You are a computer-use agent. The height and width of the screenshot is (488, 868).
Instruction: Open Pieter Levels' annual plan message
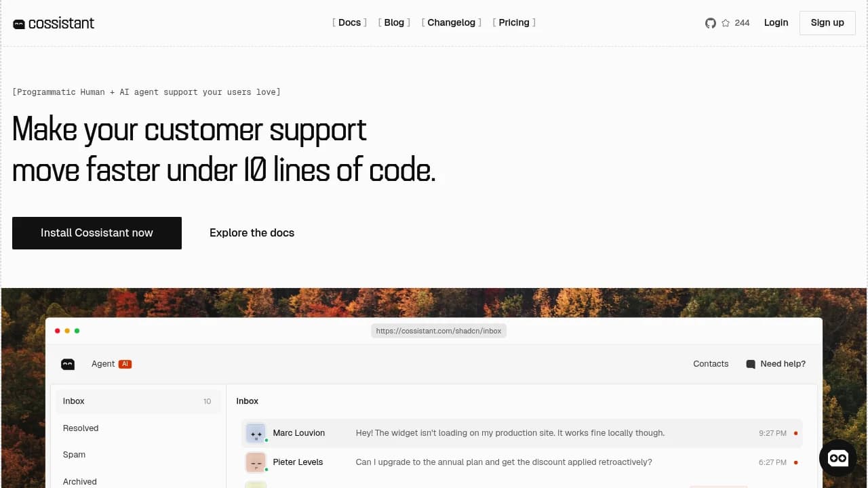tap(504, 462)
